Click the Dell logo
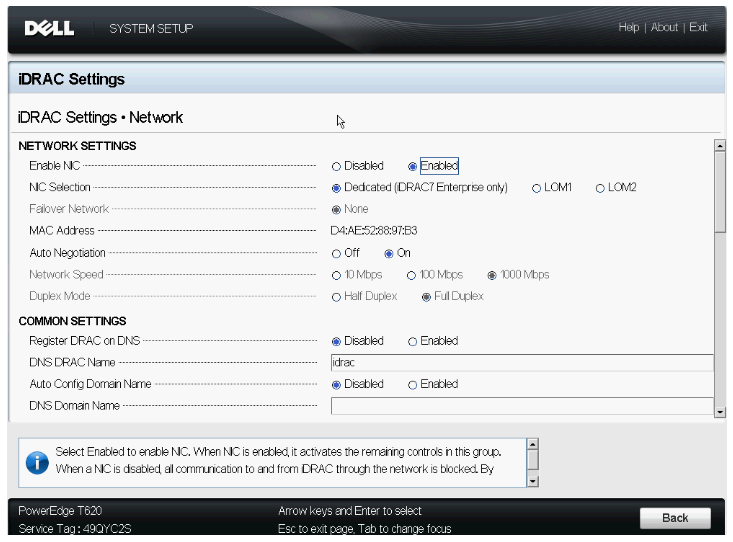The height and width of the screenshot is (542, 733). [49, 28]
